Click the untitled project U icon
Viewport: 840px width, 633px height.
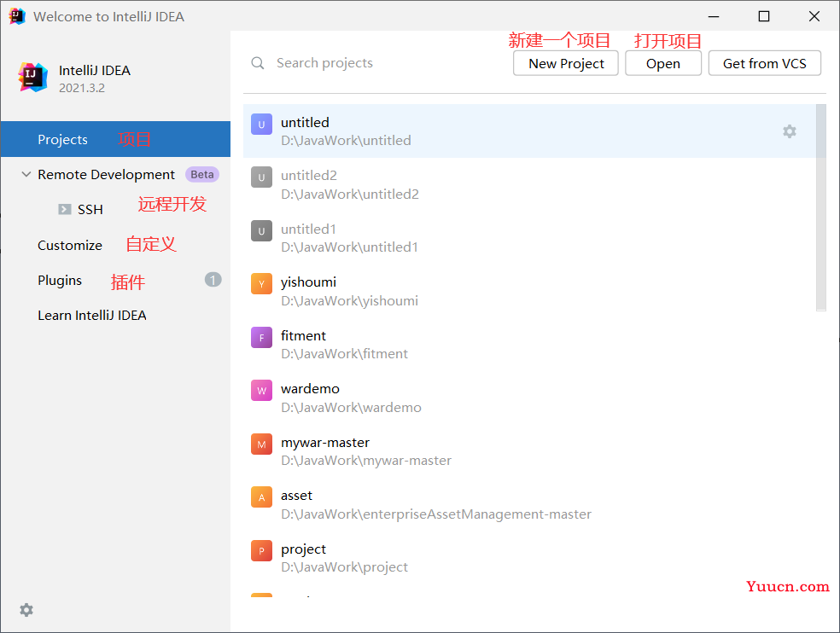pyautogui.click(x=261, y=125)
